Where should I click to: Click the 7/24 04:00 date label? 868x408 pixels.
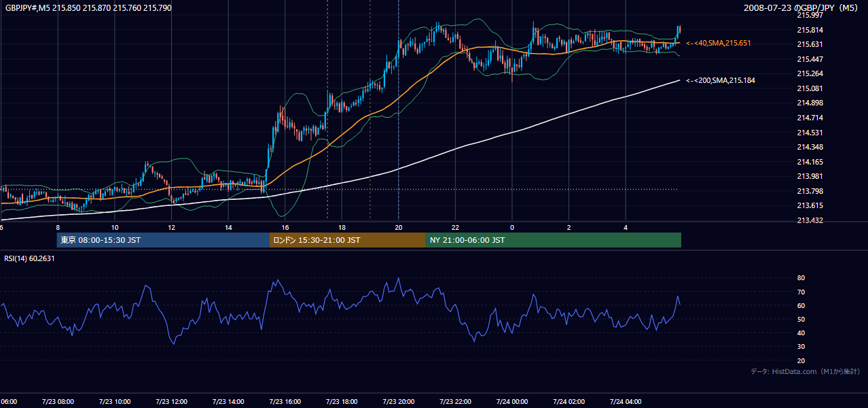coord(625,402)
